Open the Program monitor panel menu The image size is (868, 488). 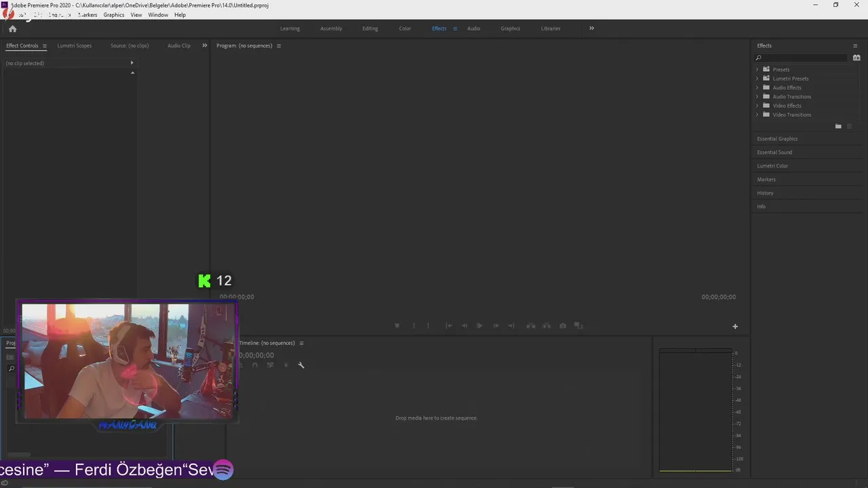pos(279,46)
